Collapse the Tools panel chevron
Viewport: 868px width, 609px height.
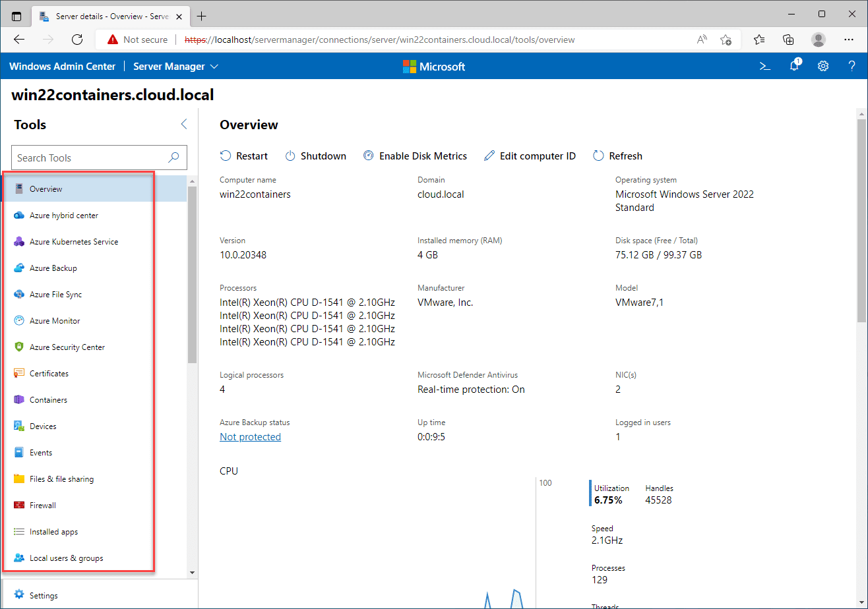(x=184, y=125)
